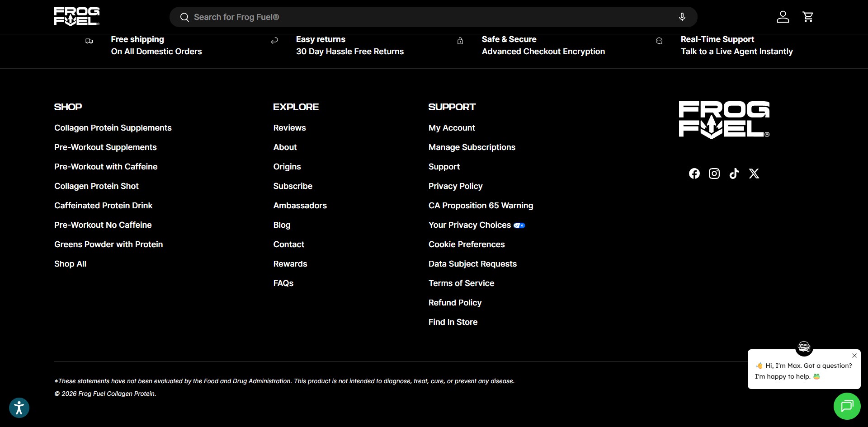Click the Subscribe link
This screenshot has height=427, width=868.
293,186
